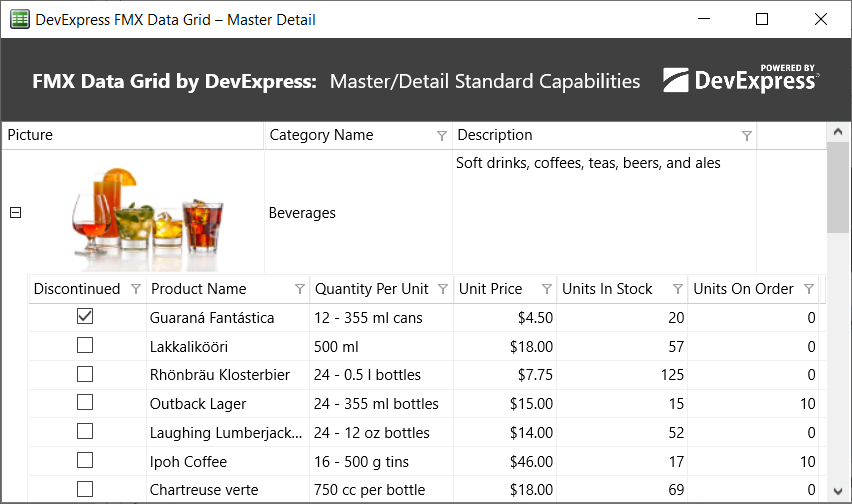Viewport: 852px width, 504px height.
Task: Check Discontinued for Laughing Lumberjack
Action: tap(85, 431)
